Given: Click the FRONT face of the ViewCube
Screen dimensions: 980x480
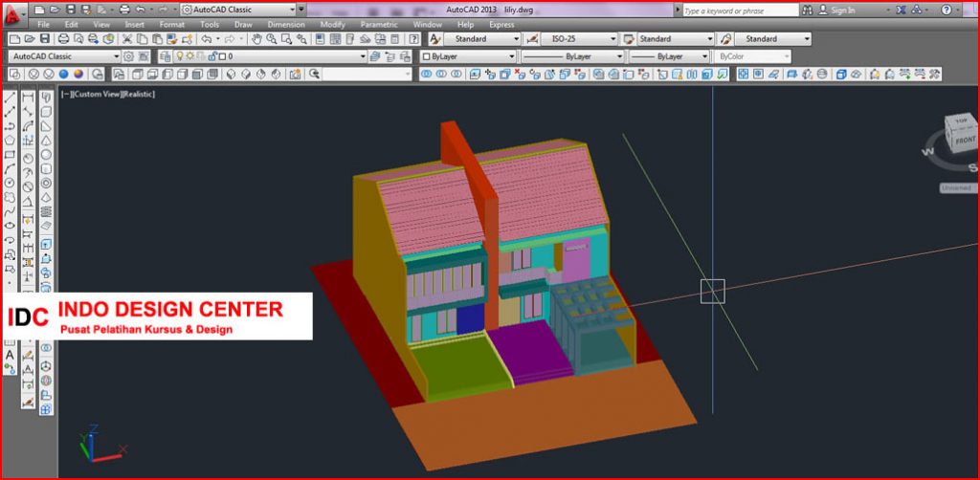Looking at the screenshot, I should (965, 141).
